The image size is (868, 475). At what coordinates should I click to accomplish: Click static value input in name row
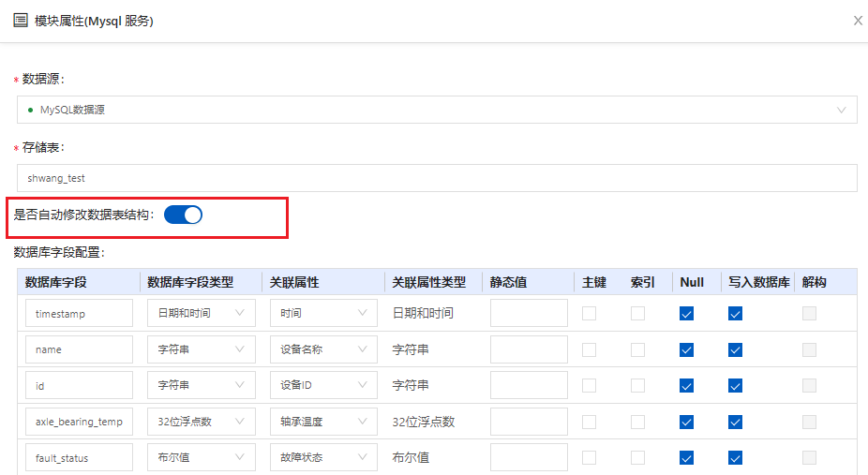[x=529, y=349]
